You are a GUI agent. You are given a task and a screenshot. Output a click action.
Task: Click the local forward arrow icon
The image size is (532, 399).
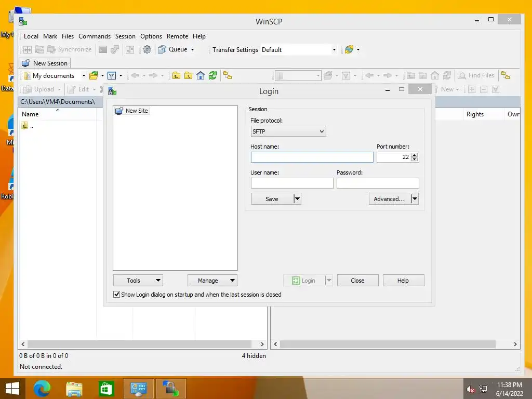[153, 76]
